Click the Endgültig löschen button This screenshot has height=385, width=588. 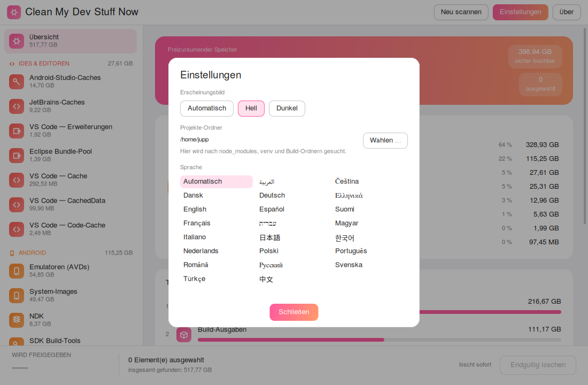538,365
